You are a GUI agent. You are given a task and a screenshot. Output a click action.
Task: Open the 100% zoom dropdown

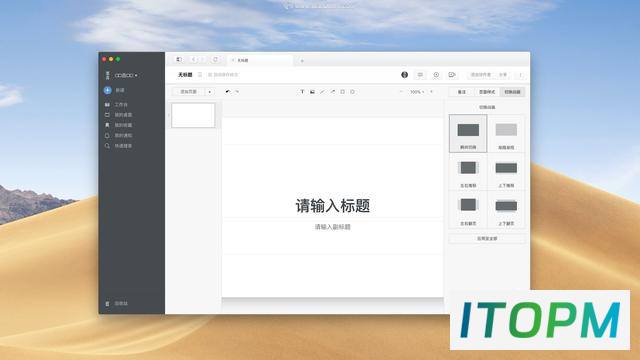[417, 92]
